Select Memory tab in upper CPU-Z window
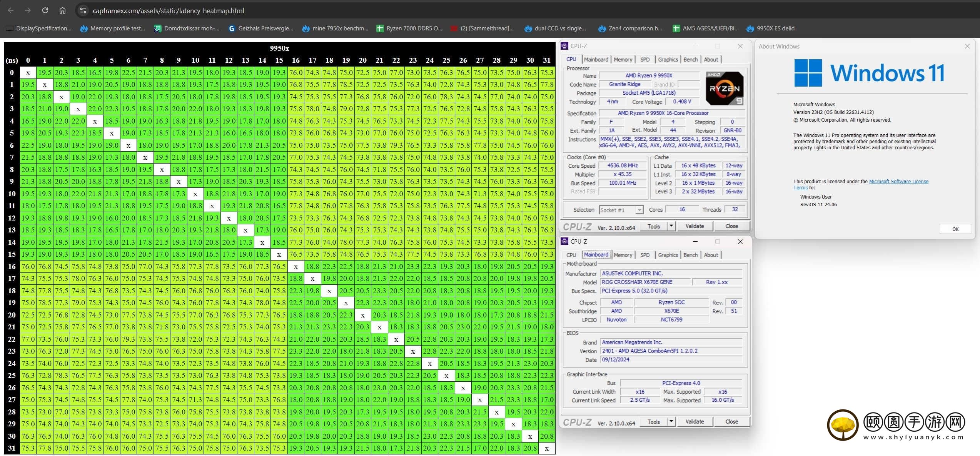The image size is (980, 456). click(623, 59)
